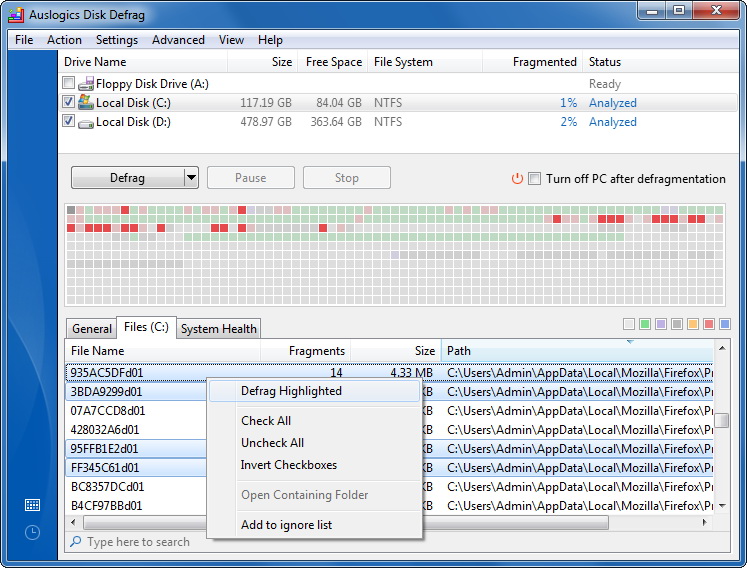The width and height of the screenshot is (747, 568).
Task: Switch to the System Health tab
Action: 219,328
